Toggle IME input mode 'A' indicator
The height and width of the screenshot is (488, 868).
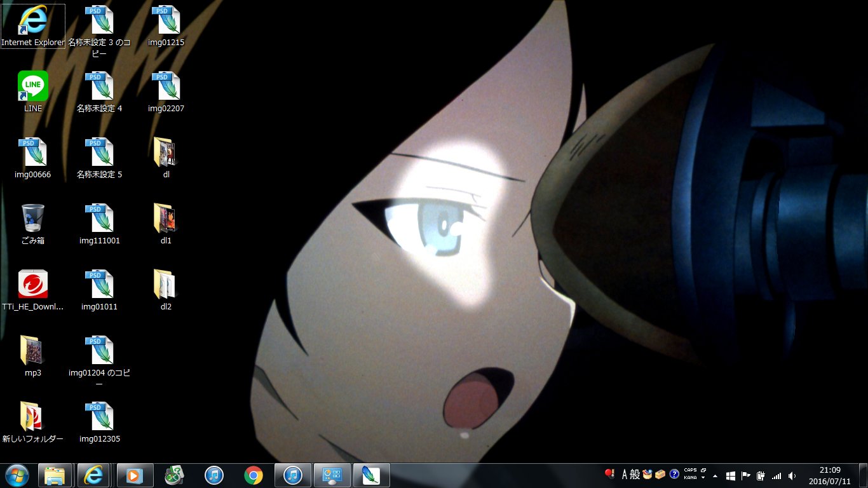625,474
